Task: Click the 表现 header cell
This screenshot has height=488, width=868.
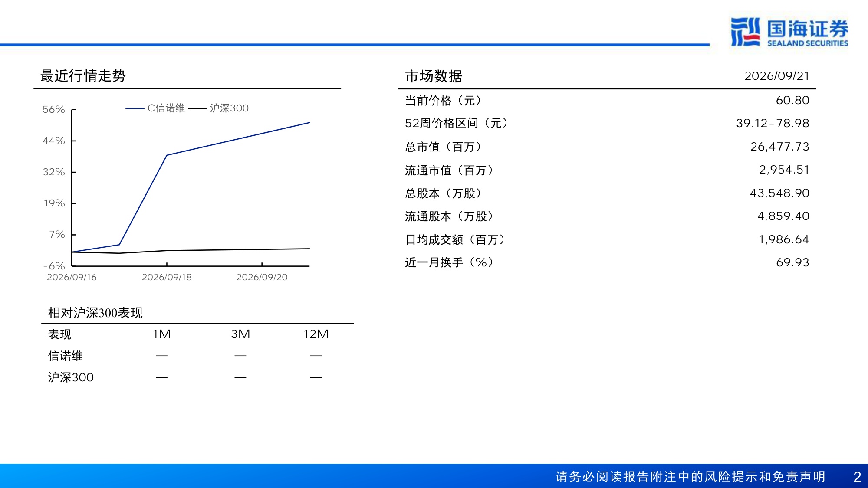Action: point(59,334)
